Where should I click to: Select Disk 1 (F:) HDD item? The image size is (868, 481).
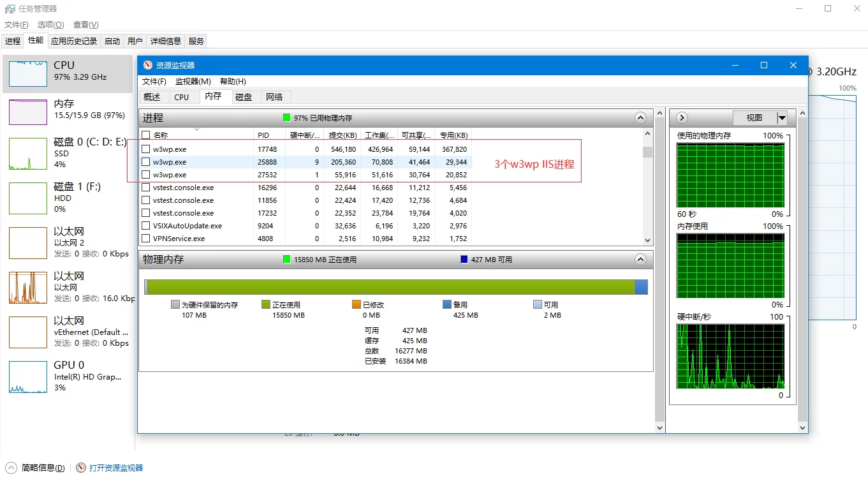pos(68,198)
